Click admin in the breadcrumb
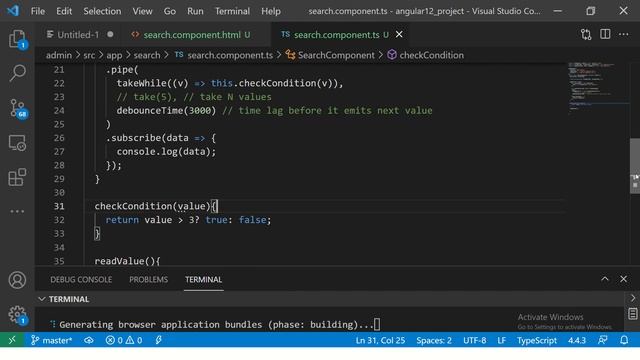Image resolution: width=640 pixels, height=360 pixels. click(x=59, y=55)
